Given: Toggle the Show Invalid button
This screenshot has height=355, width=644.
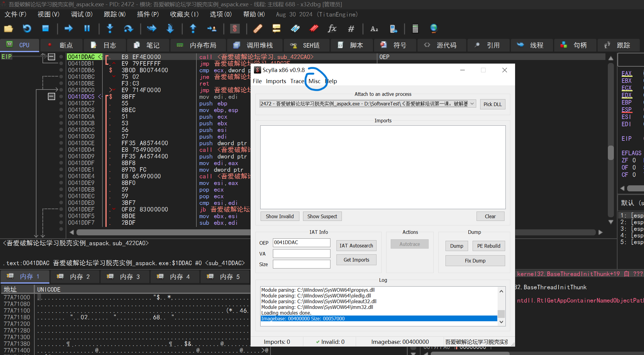Looking at the screenshot, I should coord(280,216).
